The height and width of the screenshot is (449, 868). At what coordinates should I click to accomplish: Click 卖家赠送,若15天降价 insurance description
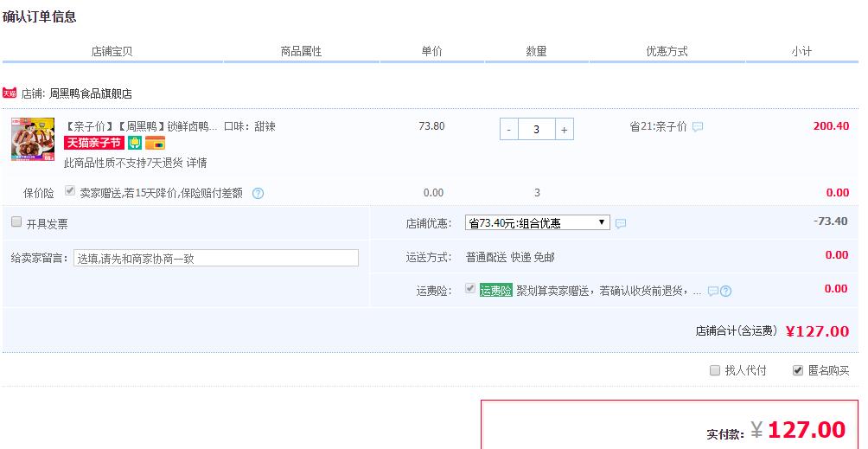coord(161,193)
